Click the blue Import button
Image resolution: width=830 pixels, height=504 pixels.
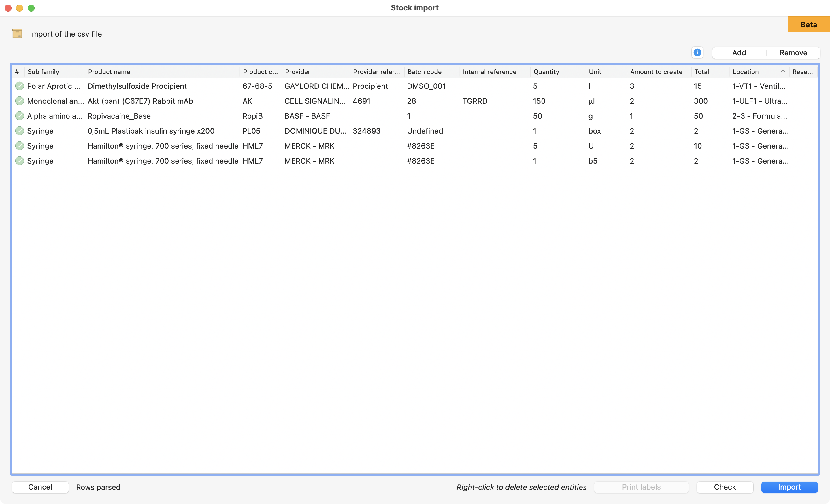789,487
